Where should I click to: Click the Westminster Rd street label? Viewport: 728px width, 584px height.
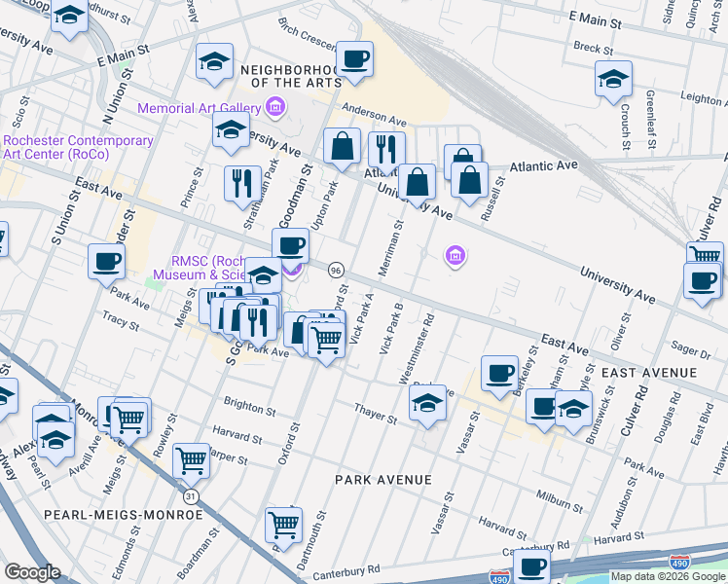(x=417, y=349)
